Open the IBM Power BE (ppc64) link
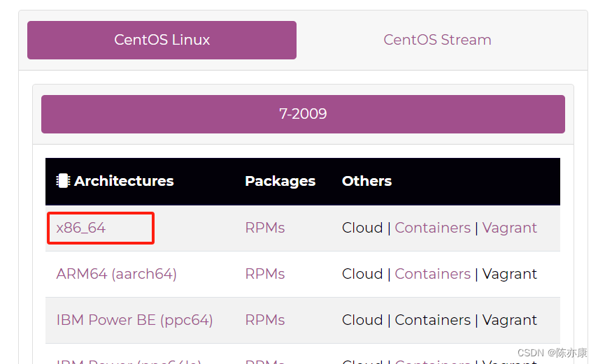598x364 pixels. (x=134, y=320)
